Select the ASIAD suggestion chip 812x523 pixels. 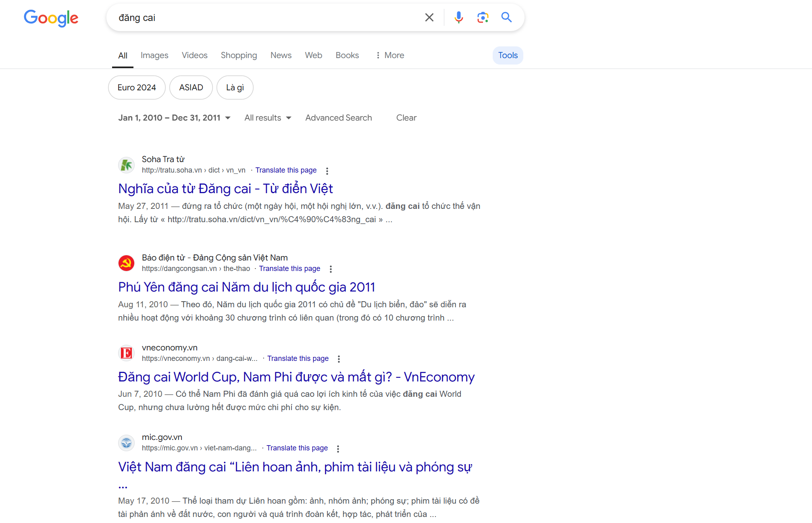coord(191,88)
